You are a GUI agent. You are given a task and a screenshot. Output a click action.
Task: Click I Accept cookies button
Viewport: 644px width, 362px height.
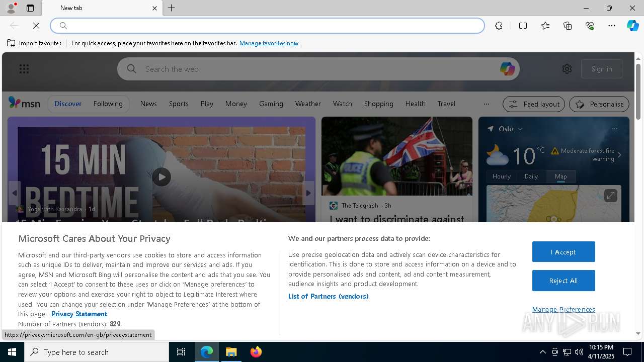click(563, 252)
